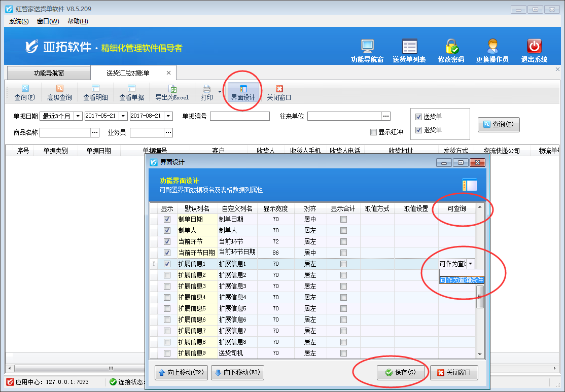Uncheck the 送货单 checkbox
565x392 pixels.
pos(419,117)
